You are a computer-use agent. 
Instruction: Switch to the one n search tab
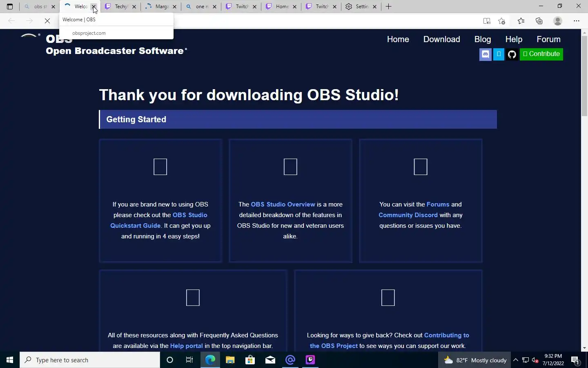click(x=201, y=7)
